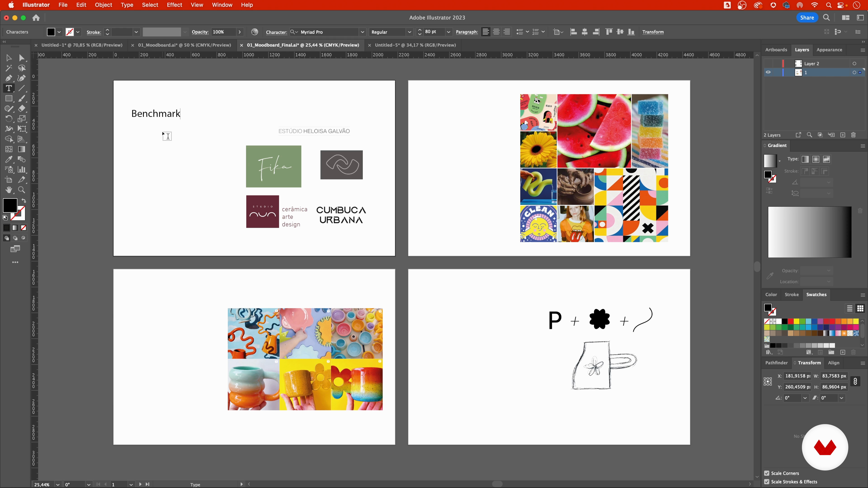This screenshot has height=488, width=868.
Task: Open the Object menu
Action: click(104, 5)
